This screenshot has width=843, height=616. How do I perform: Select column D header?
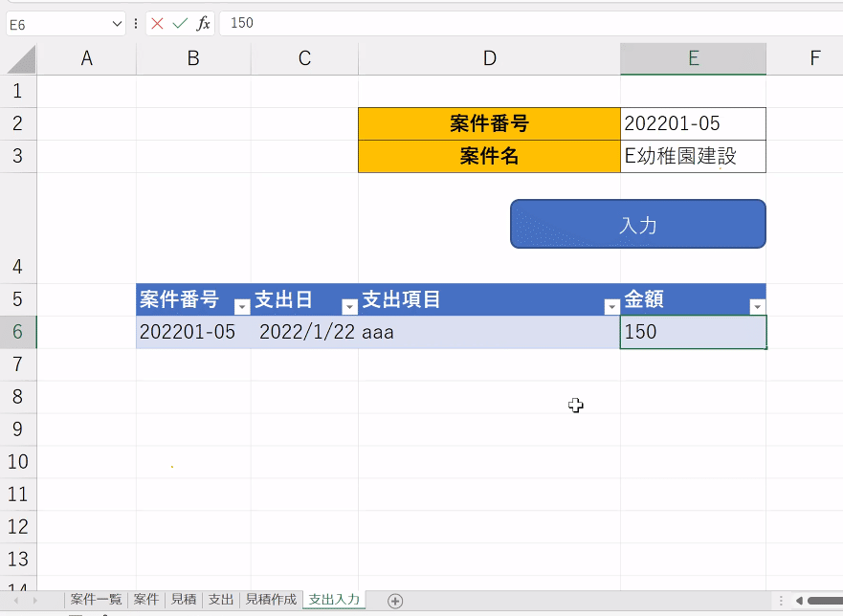489,58
